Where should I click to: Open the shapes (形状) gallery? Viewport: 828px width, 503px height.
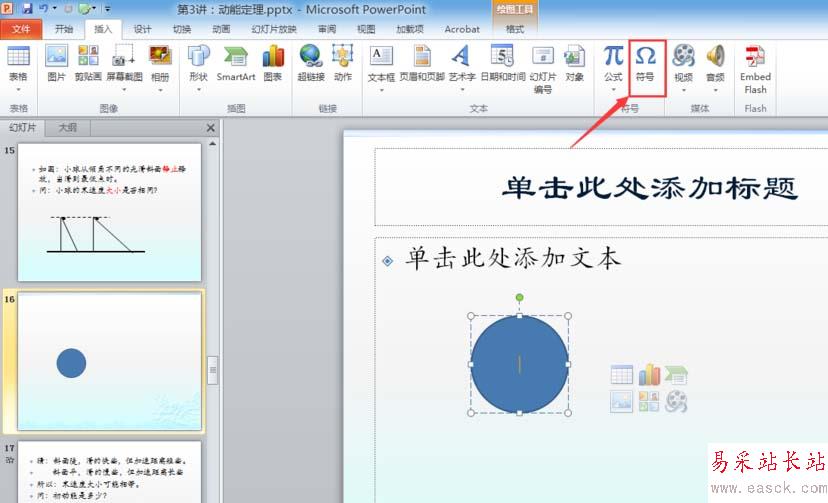[199, 63]
